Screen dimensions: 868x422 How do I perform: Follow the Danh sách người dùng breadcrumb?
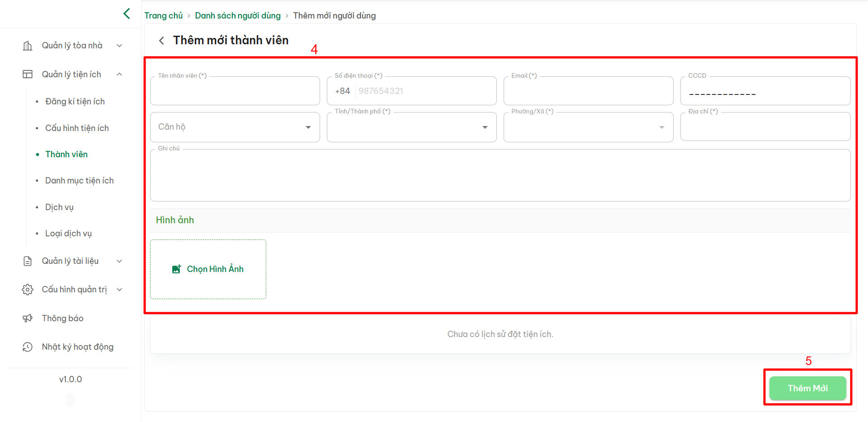click(238, 16)
